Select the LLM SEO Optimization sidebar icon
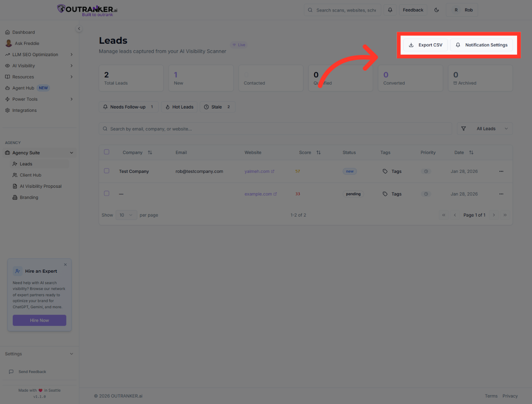The image size is (532, 404). [7, 54]
